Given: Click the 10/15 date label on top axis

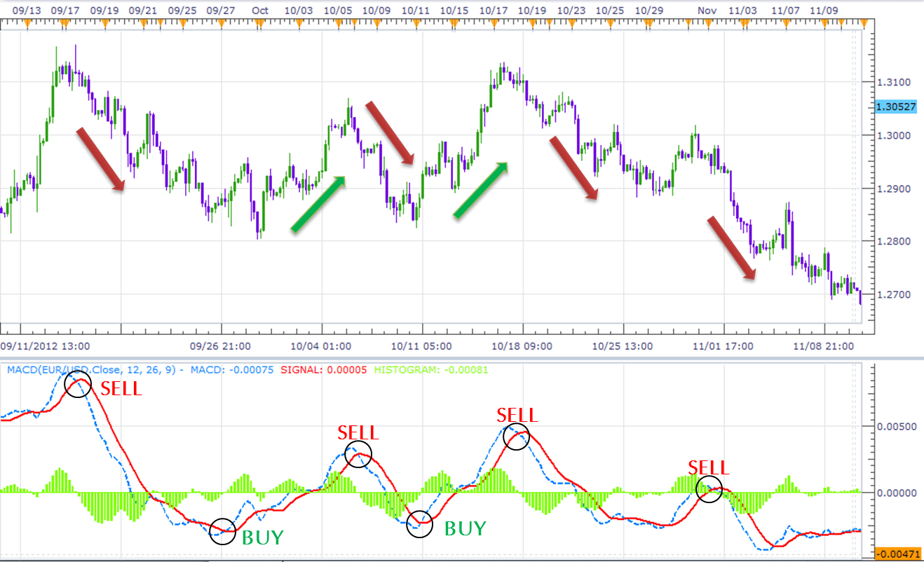Looking at the screenshot, I should point(455,11).
